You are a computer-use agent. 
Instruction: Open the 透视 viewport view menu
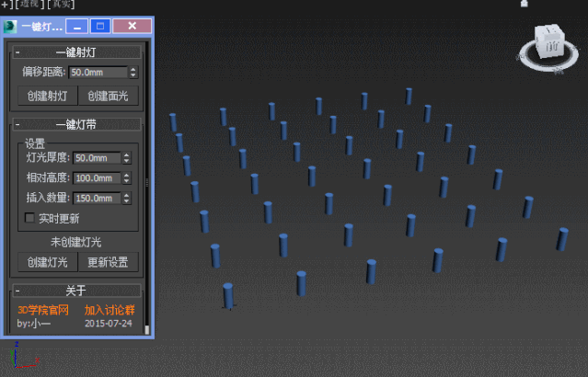pyautogui.click(x=29, y=4)
